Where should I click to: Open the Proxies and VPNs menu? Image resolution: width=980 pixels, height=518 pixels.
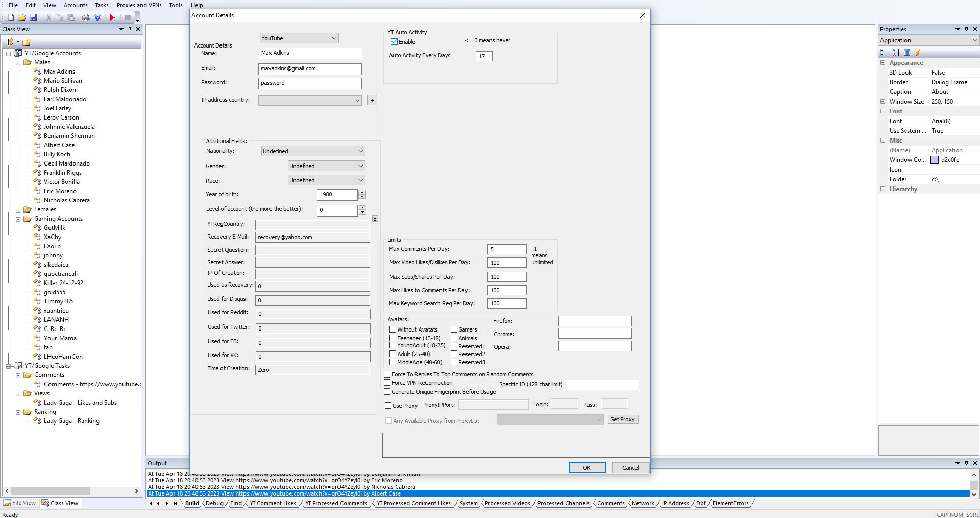(x=139, y=5)
